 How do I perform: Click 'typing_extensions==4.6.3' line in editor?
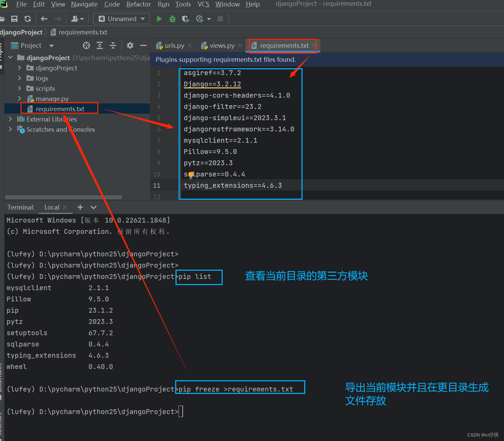point(233,185)
